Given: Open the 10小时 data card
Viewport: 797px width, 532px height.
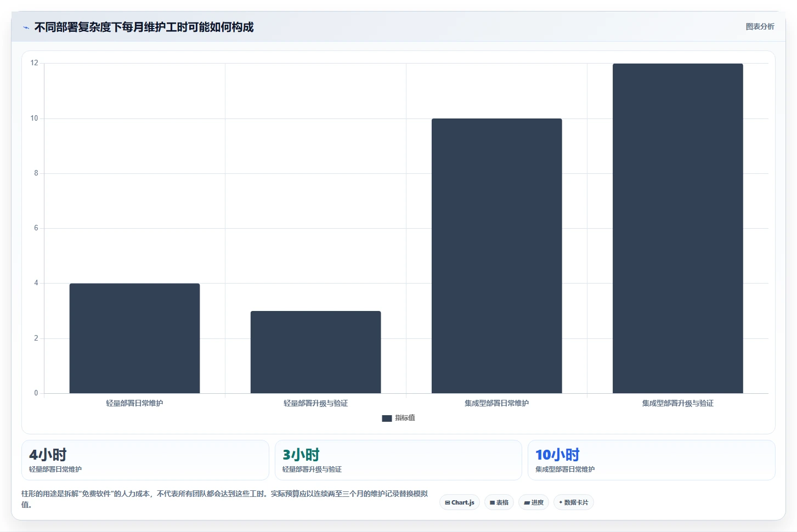Looking at the screenshot, I should coord(652,460).
